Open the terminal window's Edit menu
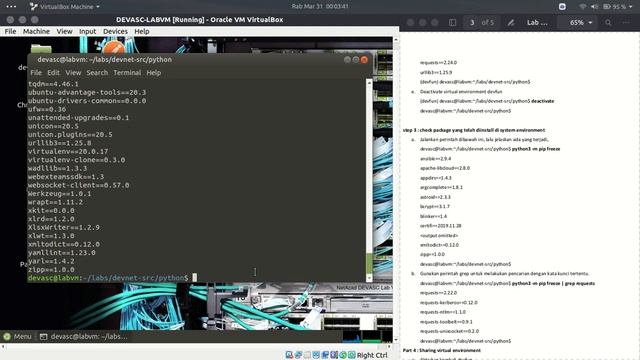Viewport: 640px width, 360px height. 53,73
